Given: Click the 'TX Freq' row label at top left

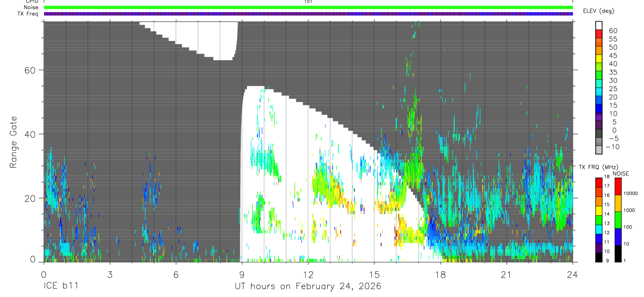Looking at the screenshot, I should (29, 14).
